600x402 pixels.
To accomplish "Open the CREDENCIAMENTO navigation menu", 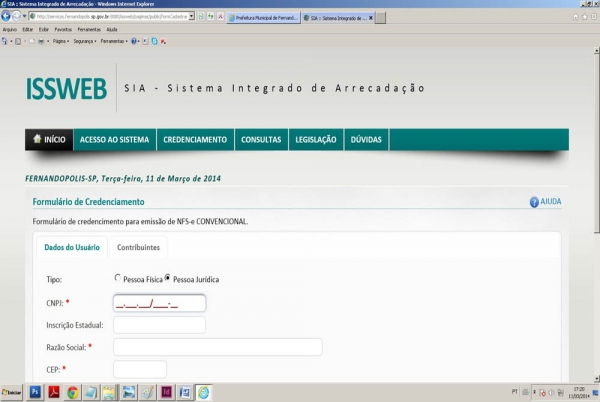I will tap(195, 140).
